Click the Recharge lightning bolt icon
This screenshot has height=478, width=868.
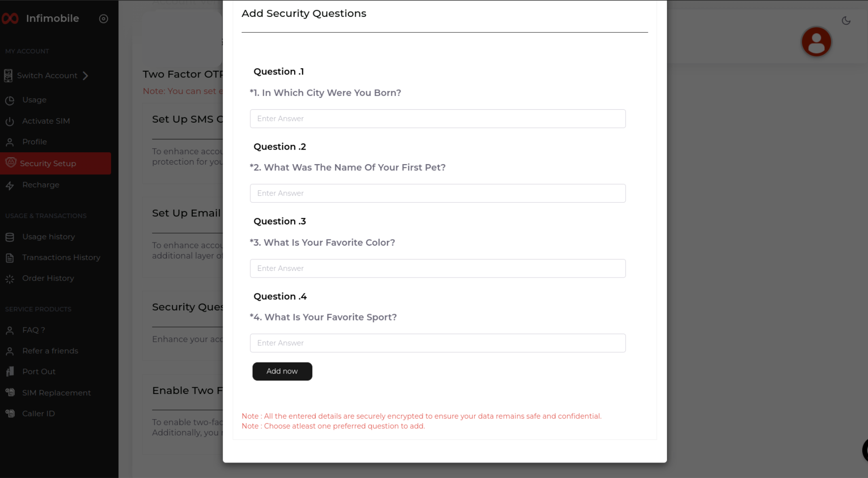10,185
